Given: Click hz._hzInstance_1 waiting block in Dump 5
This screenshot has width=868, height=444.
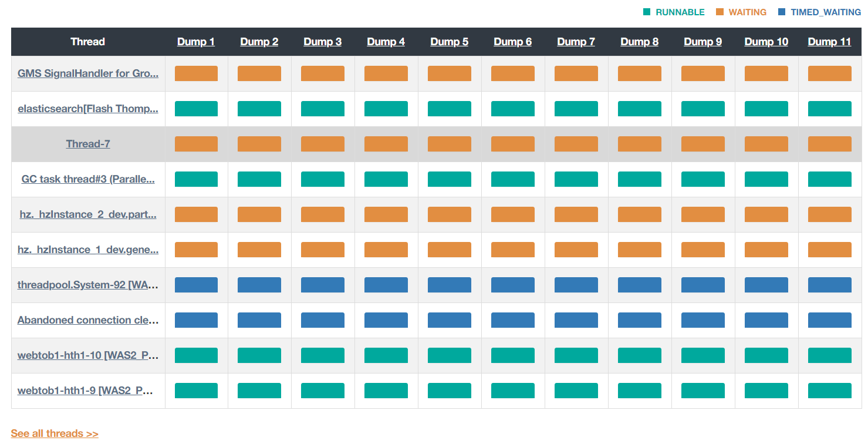Looking at the screenshot, I should 449,250.
